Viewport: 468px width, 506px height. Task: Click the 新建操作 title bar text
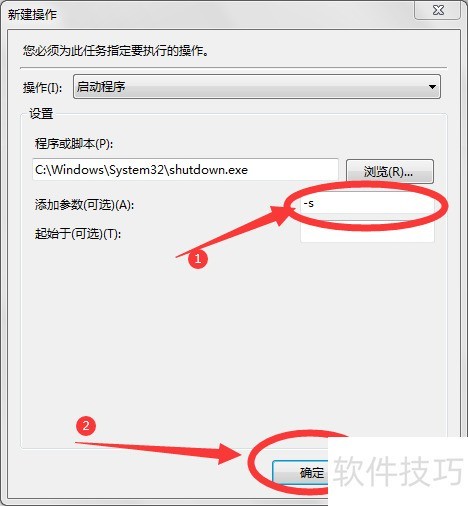pos(32,15)
